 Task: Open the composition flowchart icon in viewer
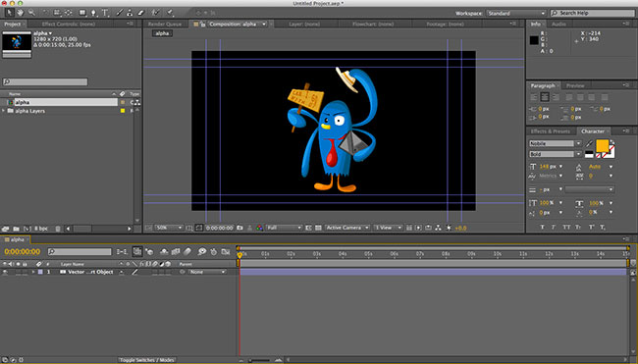(438, 228)
